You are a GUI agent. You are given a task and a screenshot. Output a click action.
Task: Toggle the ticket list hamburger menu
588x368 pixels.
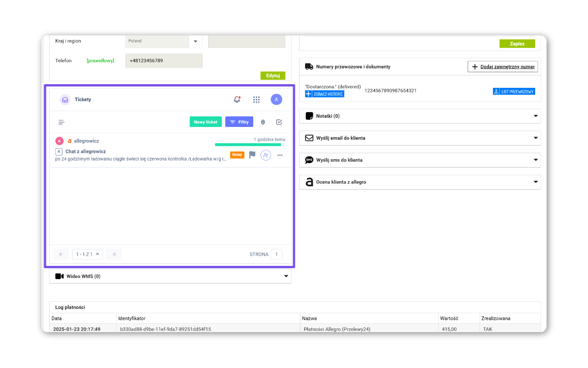(62, 122)
